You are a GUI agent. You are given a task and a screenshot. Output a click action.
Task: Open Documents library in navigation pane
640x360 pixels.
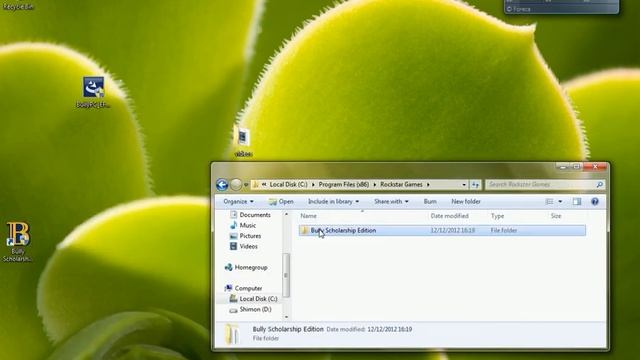(250, 215)
